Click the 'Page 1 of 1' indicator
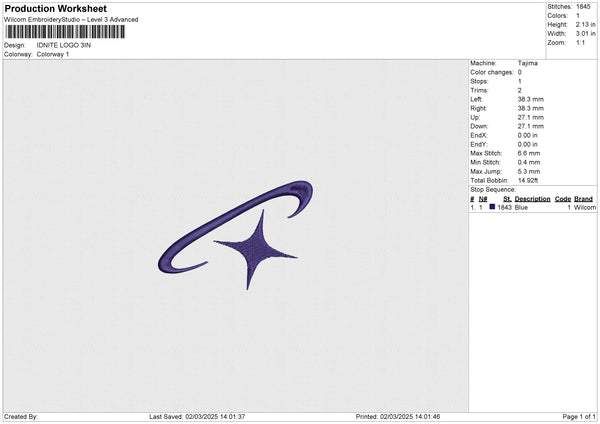600x424 pixels. click(579, 417)
